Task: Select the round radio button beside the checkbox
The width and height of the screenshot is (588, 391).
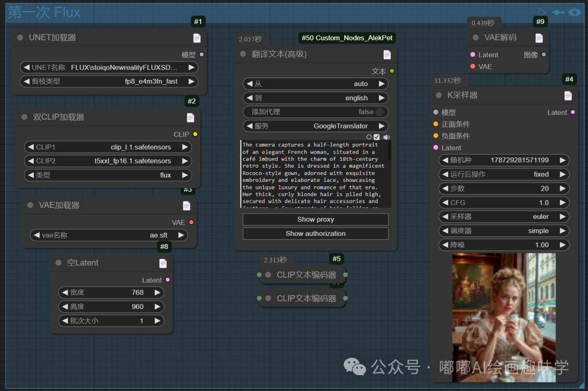Action: click(369, 137)
